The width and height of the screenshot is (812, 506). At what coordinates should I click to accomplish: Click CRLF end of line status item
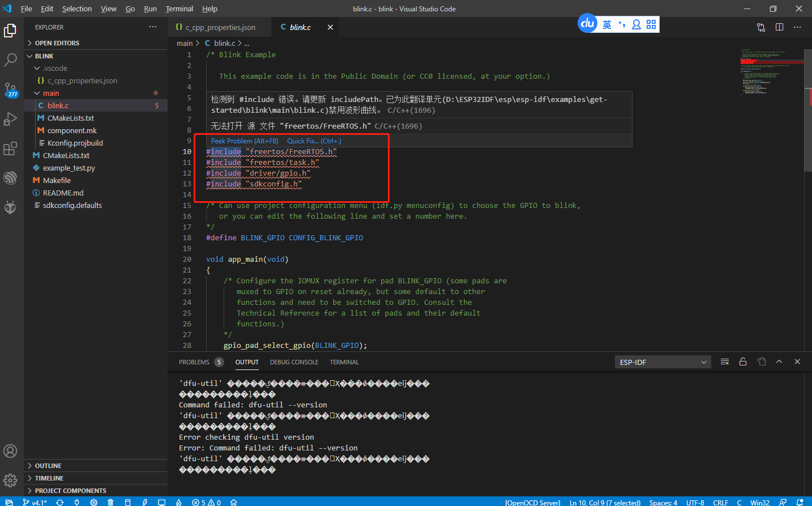pos(720,503)
